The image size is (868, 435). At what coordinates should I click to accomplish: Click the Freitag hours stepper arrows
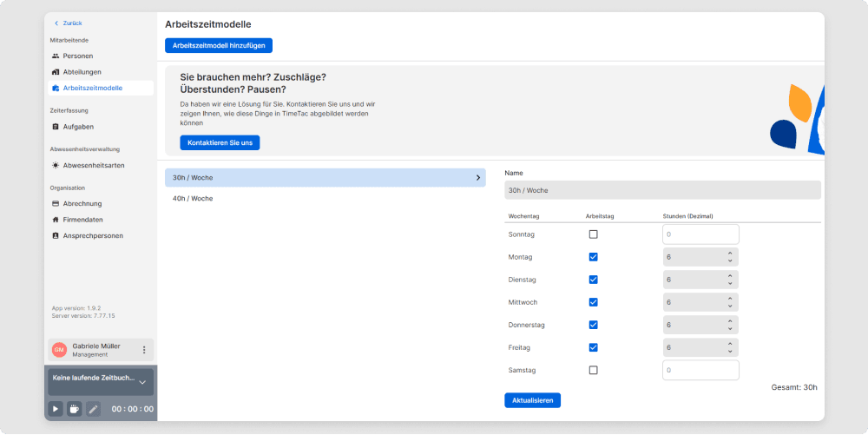(730, 347)
